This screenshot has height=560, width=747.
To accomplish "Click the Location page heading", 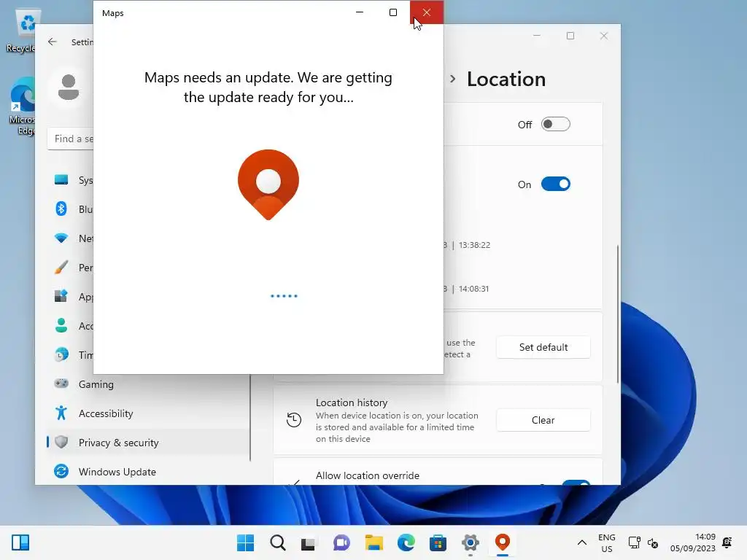I will click(x=506, y=79).
